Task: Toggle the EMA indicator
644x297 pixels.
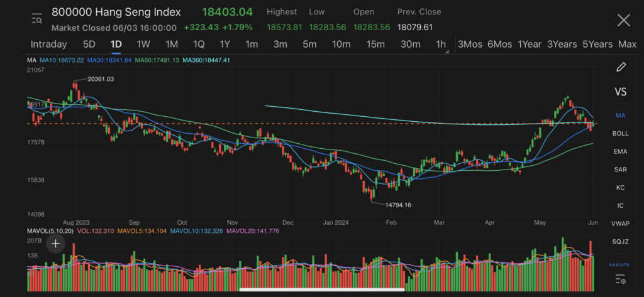Action: click(620, 151)
